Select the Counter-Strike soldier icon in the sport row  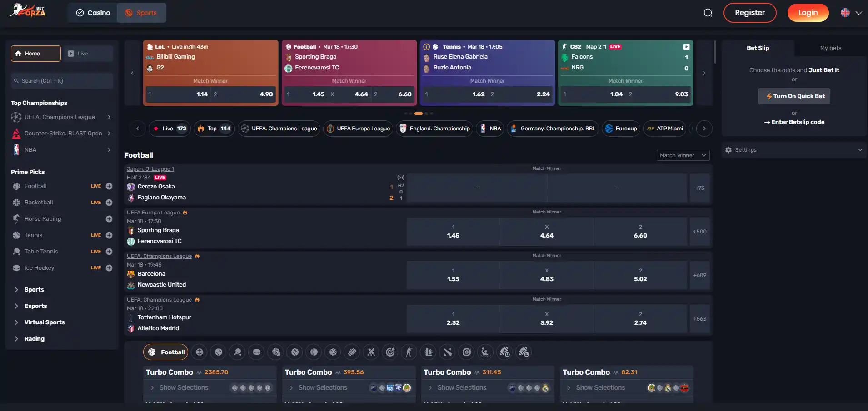tap(409, 352)
